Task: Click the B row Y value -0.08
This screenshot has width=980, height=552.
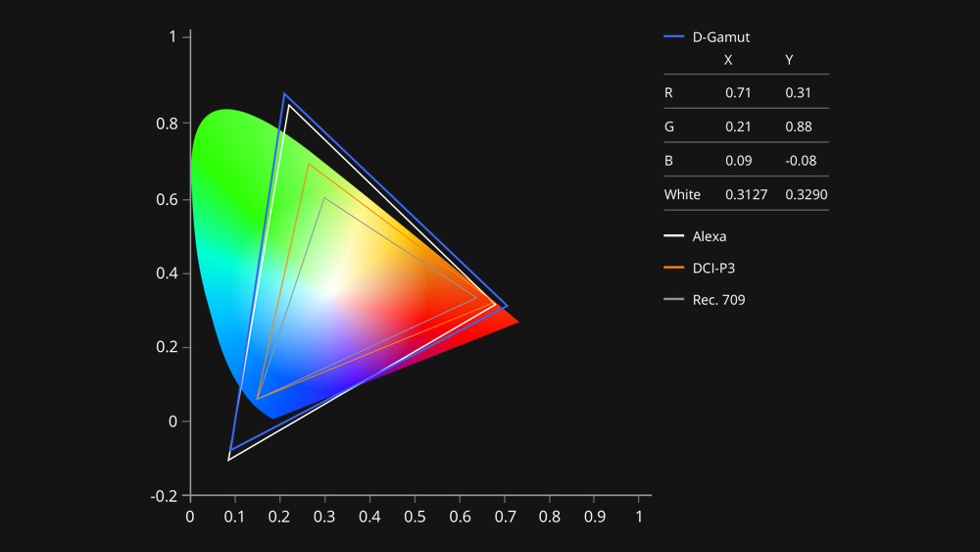Action: (x=801, y=161)
